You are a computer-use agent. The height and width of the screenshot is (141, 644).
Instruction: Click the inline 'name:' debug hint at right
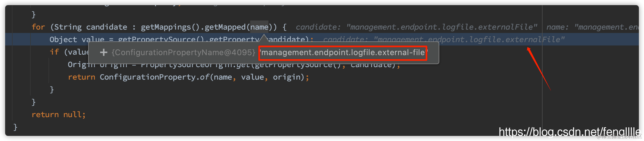pyautogui.click(x=592, y=27)
